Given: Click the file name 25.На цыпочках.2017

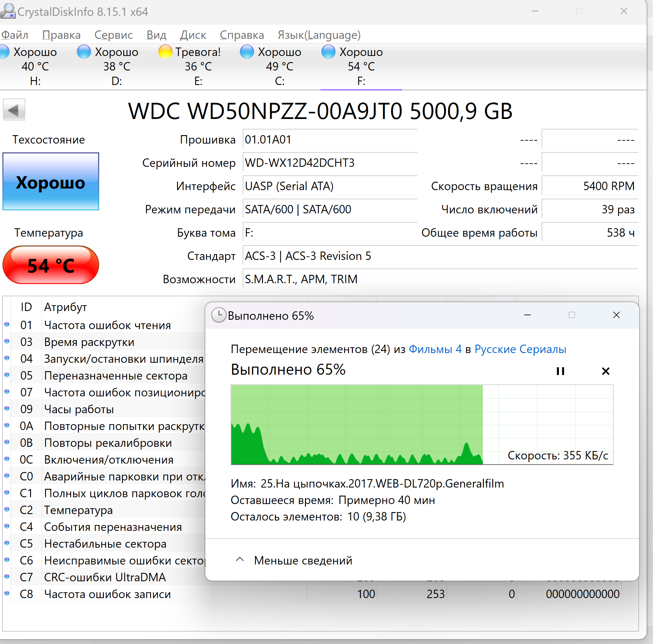Looking at the screenshot, I should (382, 484).
